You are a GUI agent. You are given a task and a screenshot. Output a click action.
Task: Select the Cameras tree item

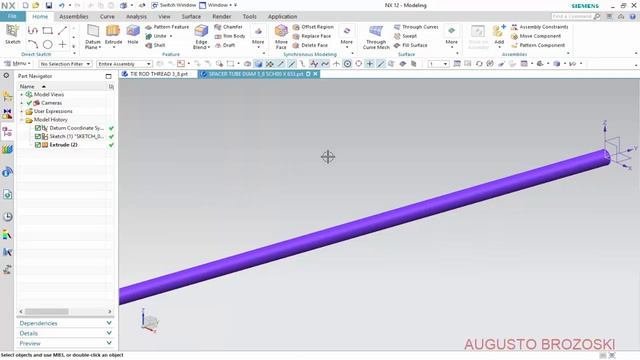pos(51,103)
